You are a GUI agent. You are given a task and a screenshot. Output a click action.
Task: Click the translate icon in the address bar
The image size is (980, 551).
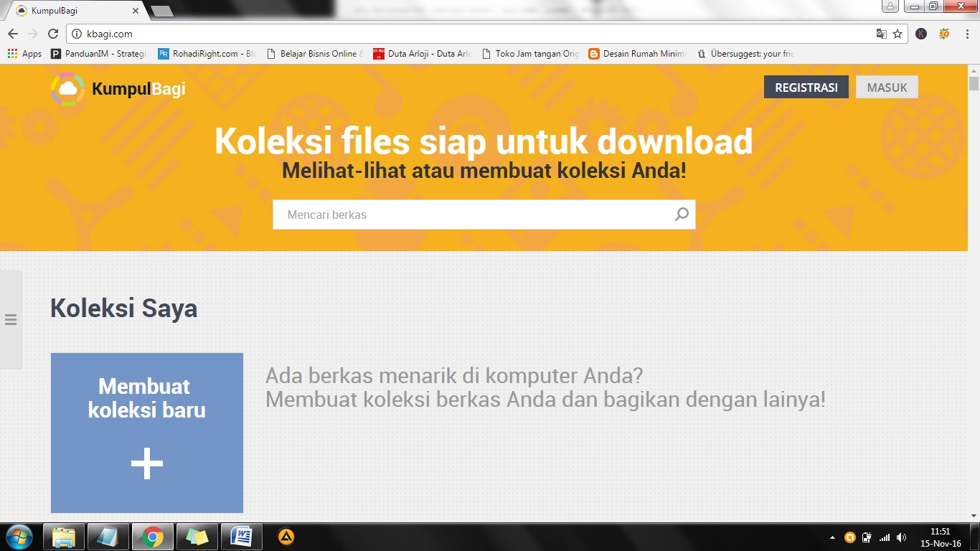coord(881,34)
